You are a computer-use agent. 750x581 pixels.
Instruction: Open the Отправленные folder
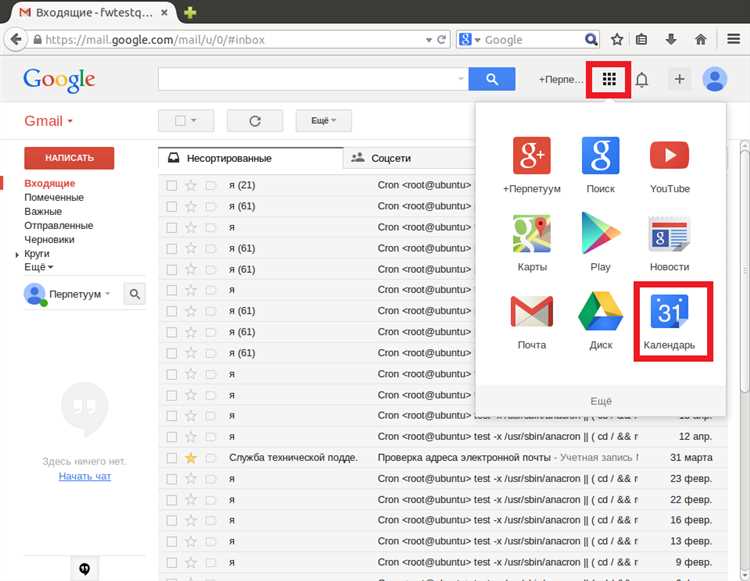tap(58, 225)
